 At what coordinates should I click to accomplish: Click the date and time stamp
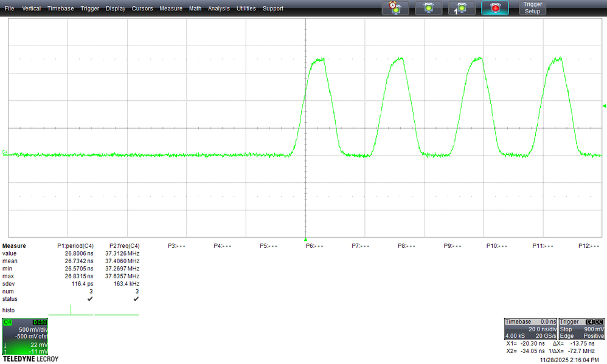pos(569,360)
